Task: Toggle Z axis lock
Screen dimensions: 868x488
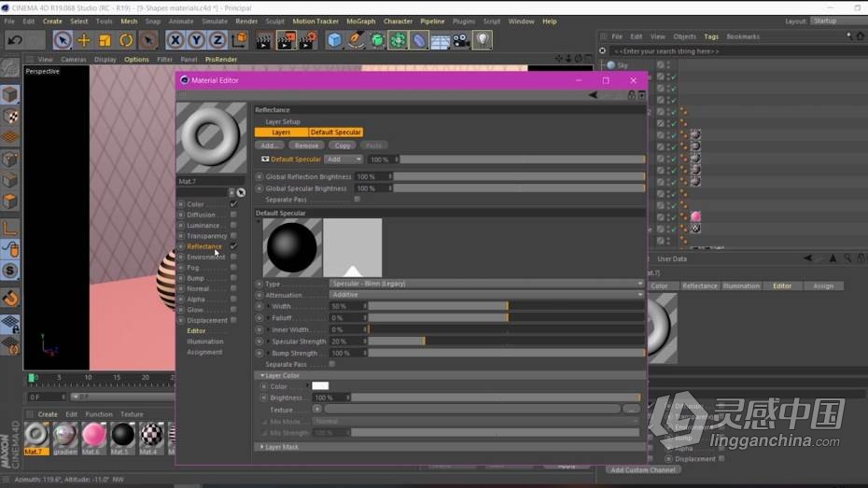Action: click(217, 40)
